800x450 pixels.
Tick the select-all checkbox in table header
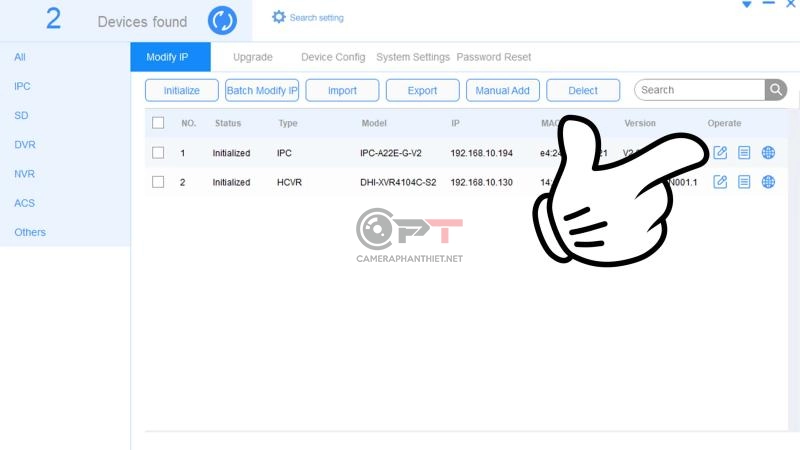158,123
